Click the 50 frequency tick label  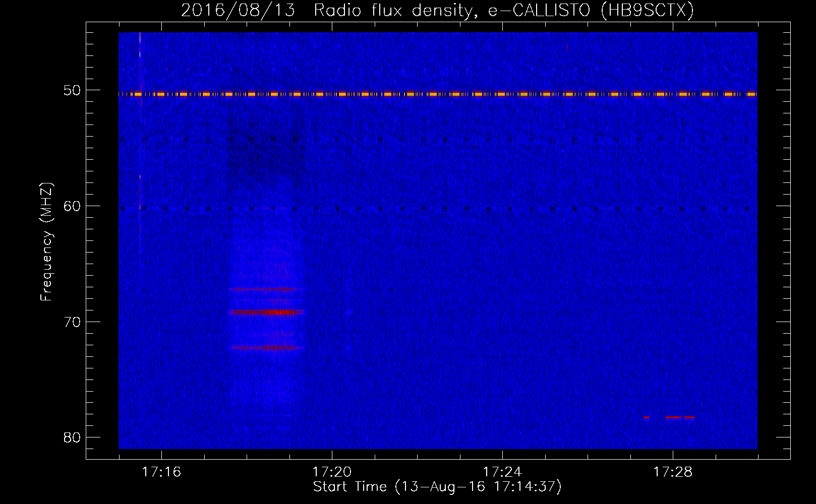point(72,90)
